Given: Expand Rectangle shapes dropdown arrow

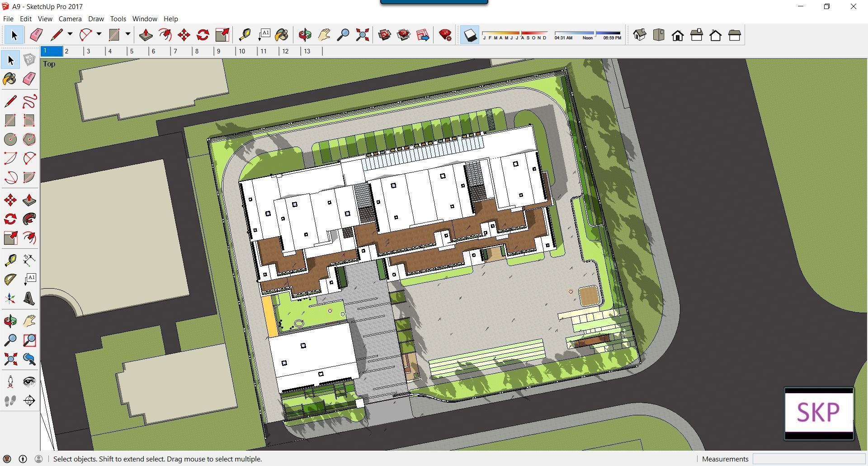Looking at the screenshot, I should tap(127, 34).
